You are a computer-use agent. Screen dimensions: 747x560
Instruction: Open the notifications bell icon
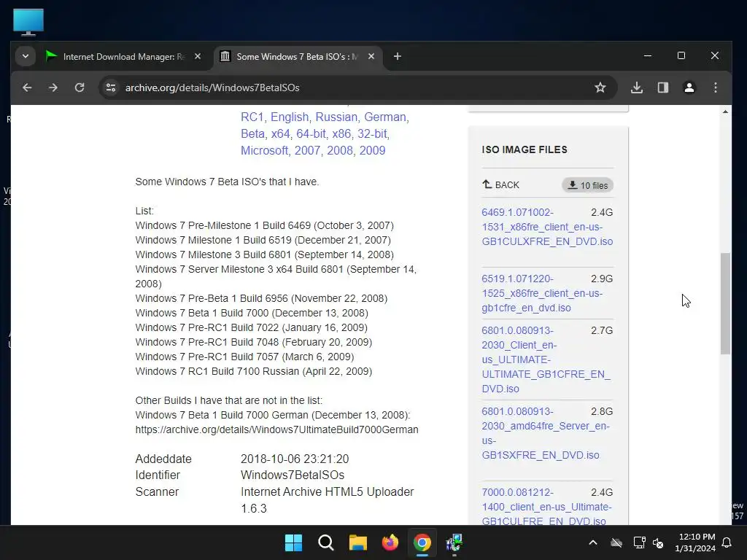pos(727,542)
